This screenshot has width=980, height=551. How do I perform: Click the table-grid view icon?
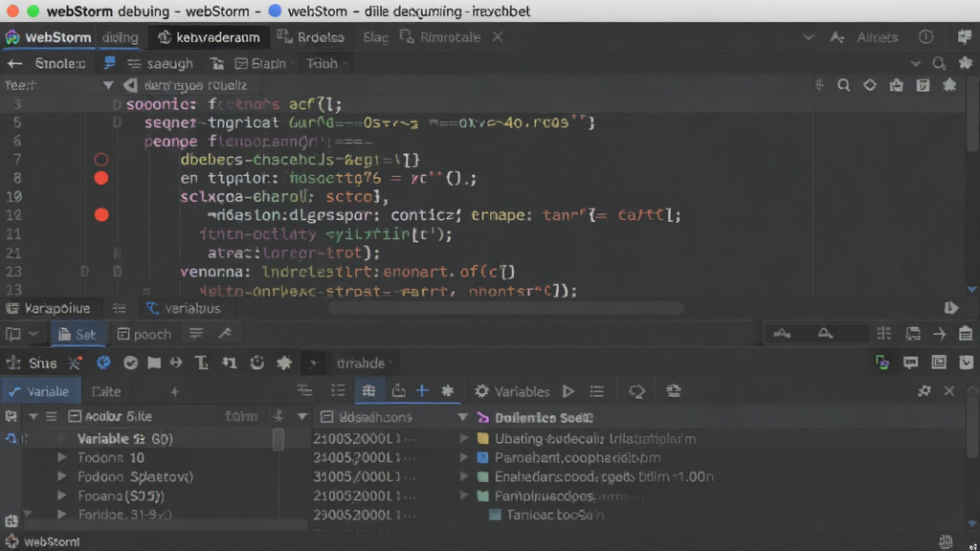(x=368, y=391)
